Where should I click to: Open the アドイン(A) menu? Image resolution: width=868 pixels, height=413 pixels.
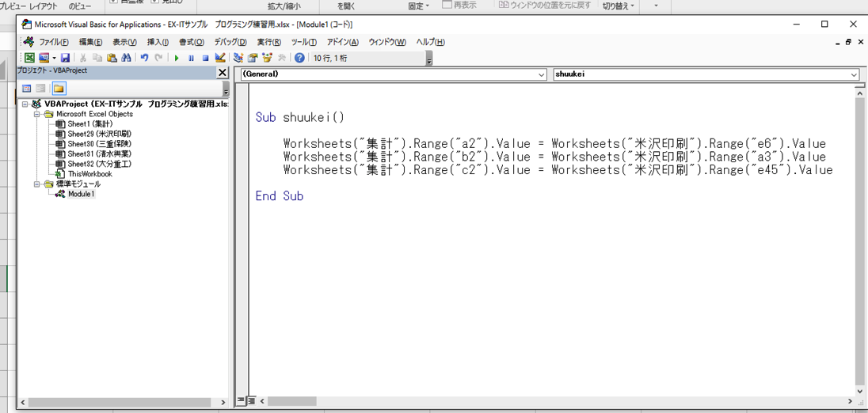coord(343,42)
